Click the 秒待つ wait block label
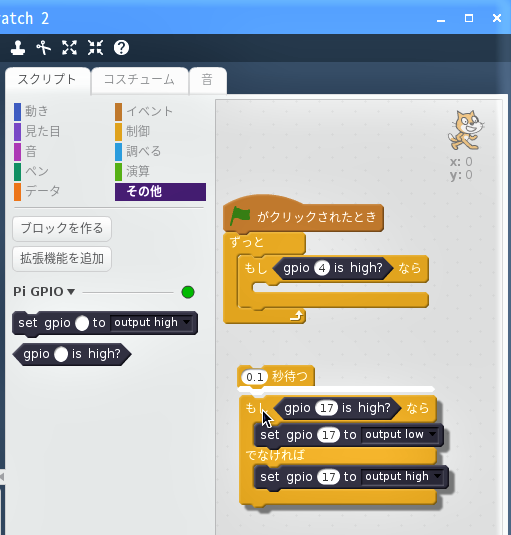 pos(290,376)
